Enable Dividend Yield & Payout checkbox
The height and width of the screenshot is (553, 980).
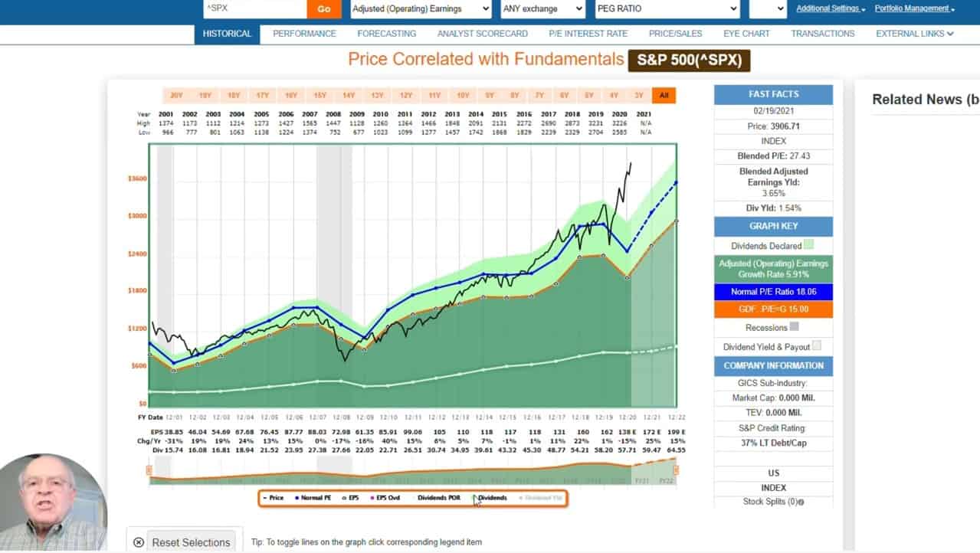point(816,346)
